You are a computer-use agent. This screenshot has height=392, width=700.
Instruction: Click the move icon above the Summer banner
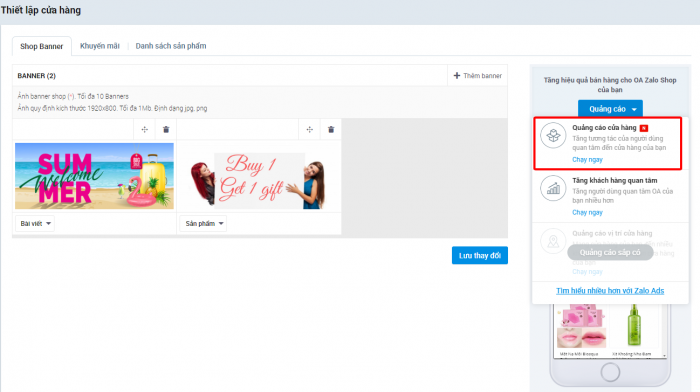point(144,129)
